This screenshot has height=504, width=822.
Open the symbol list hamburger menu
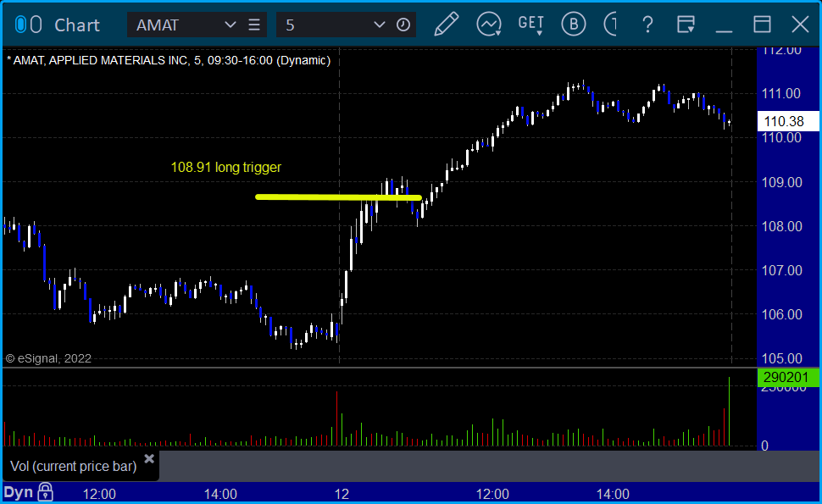(254, 25)
